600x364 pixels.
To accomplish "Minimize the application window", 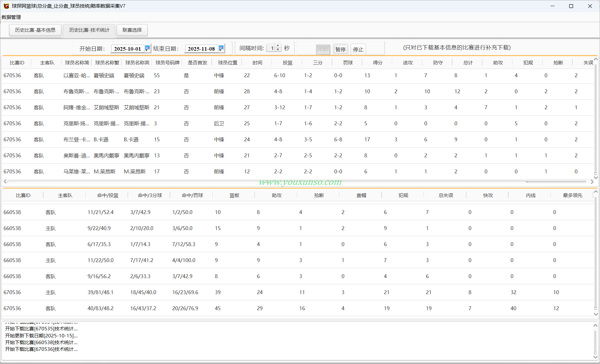I will 553,6.
